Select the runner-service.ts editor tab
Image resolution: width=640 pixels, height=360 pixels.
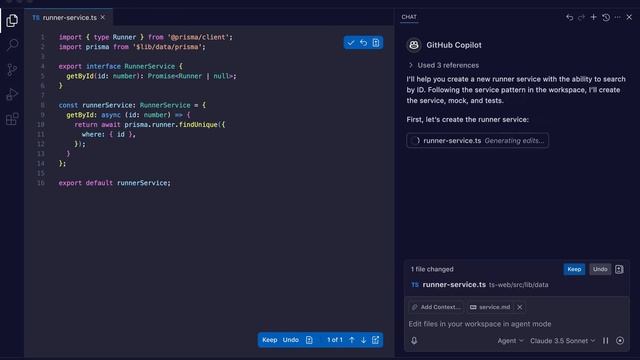(x=69, y=18)
